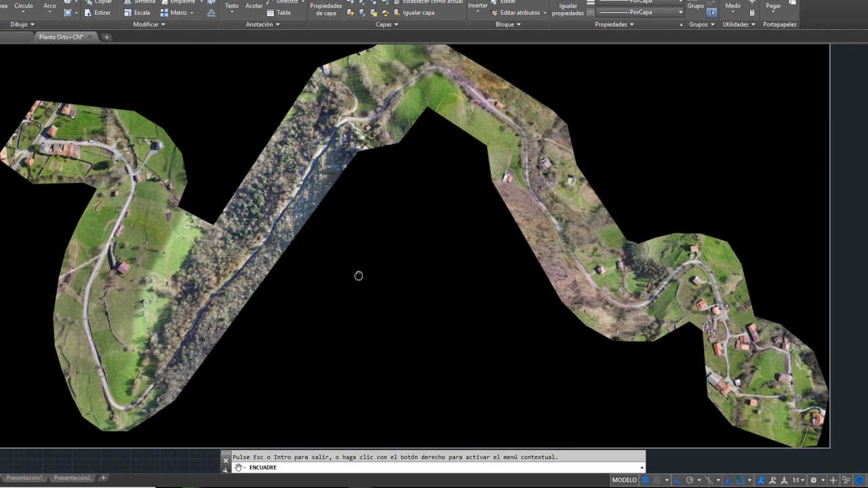
Task: Click the Circulo circle tool
Action: coord(24,6)
